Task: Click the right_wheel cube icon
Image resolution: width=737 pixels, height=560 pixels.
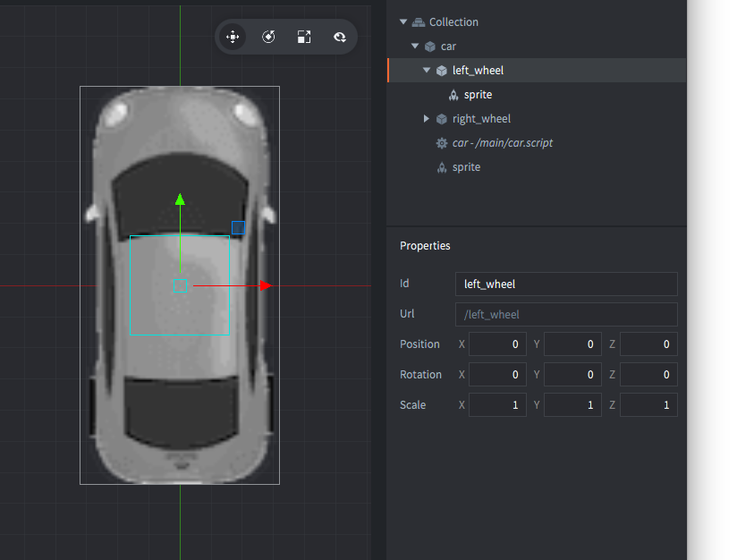Action: (x=441, y=119)
